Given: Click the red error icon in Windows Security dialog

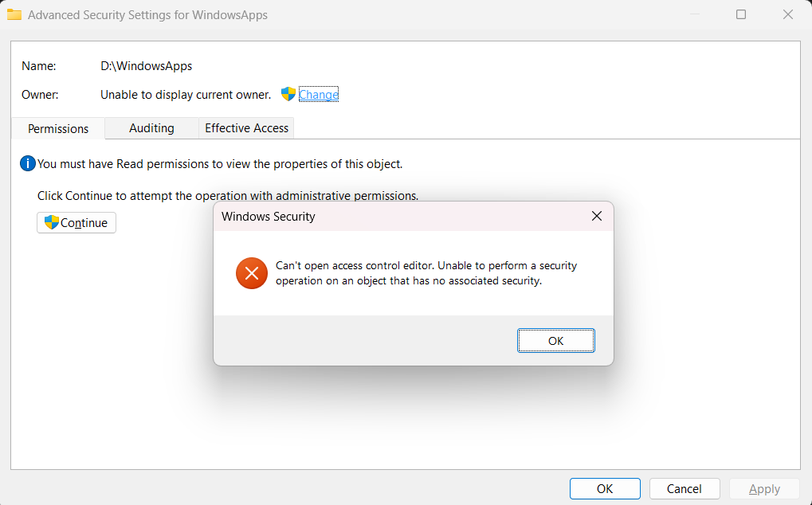Looking at the screenshot, I should click(x=251, y=273).
